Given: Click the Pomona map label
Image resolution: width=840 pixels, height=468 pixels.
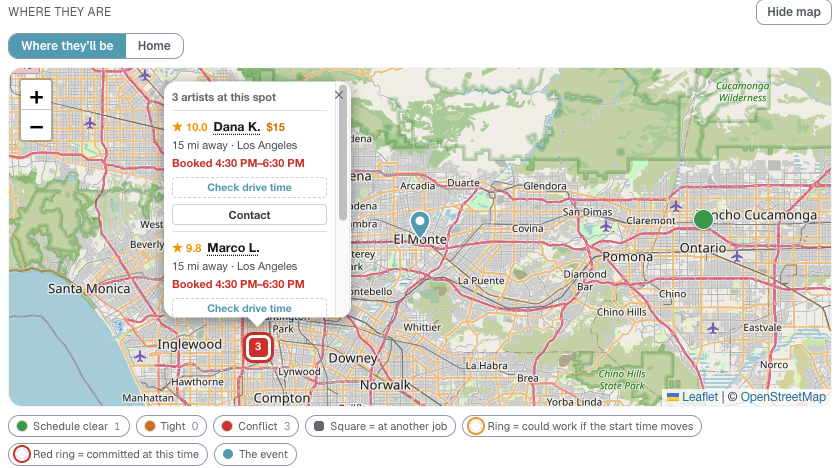Looking at the screenshot, I should tap(627, 256).
